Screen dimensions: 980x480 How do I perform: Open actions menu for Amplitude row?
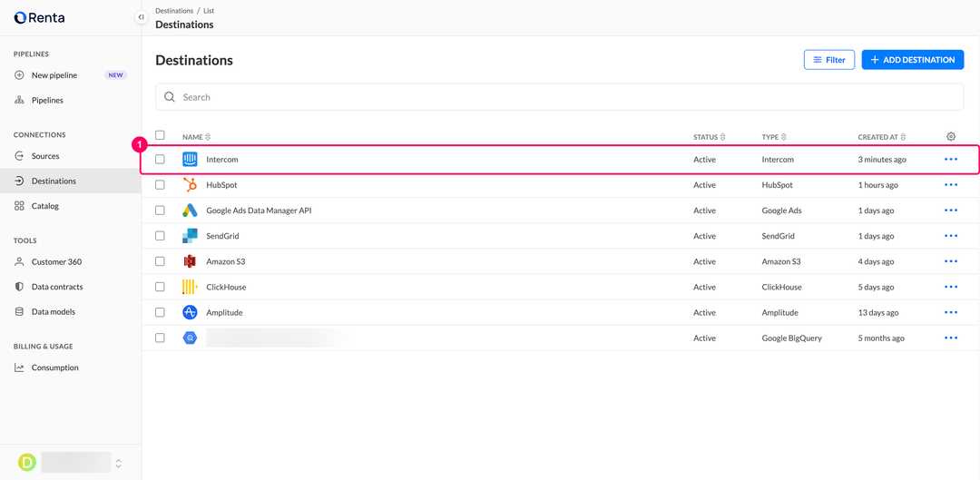[951, 312]
